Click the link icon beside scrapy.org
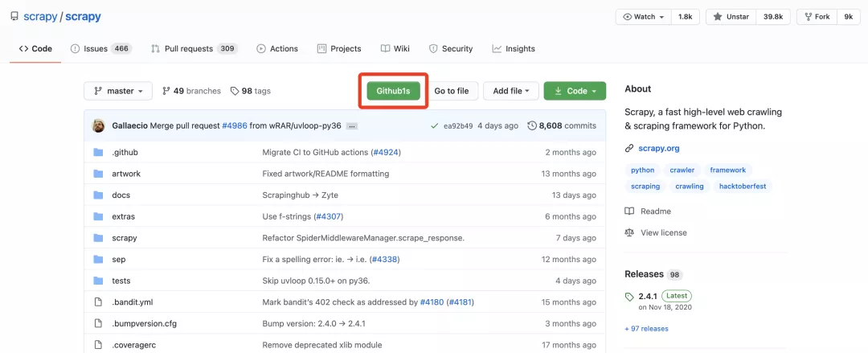This screenshot has height=353, width=868. pos(628,149)
